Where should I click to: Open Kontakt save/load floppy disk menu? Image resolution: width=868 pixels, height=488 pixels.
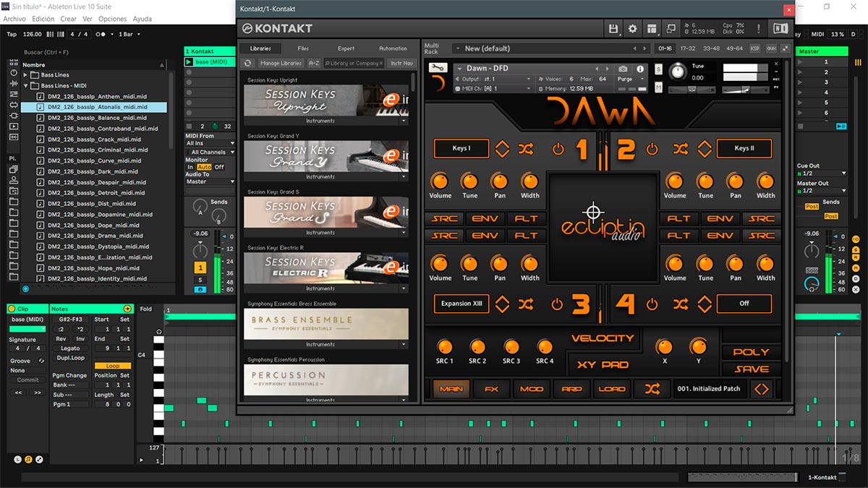tap(614, 28)
